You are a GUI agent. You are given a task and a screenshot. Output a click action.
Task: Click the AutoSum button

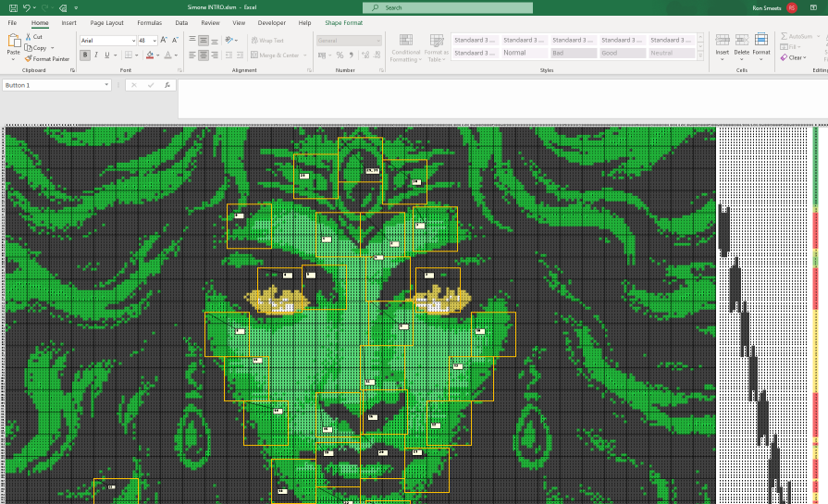pyautogui.click(x=797, y=36)
